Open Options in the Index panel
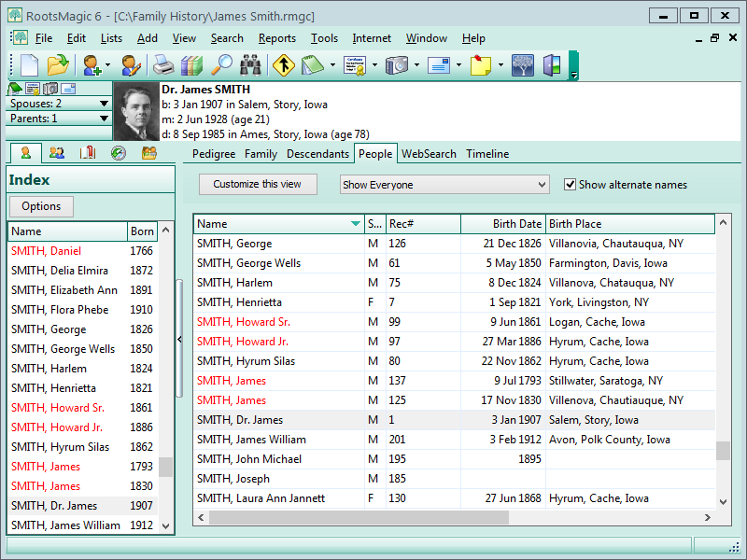This screenshot has width=747, height=560. click(x=41, y=206)
